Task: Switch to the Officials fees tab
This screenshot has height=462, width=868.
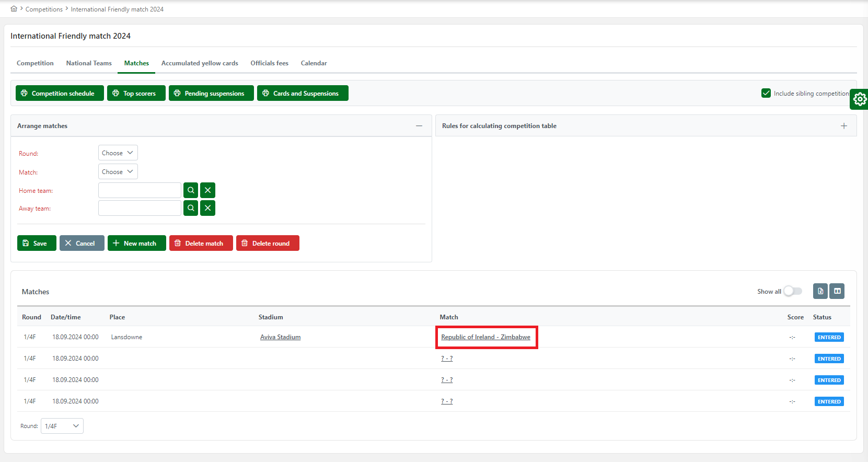Action: [269, 63]
